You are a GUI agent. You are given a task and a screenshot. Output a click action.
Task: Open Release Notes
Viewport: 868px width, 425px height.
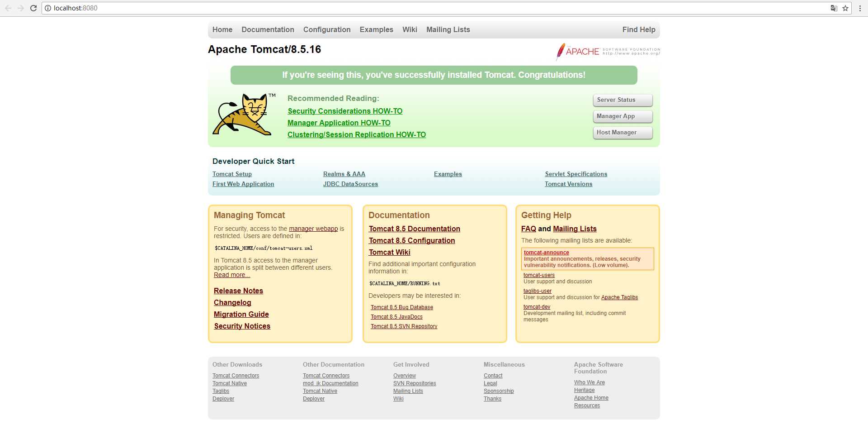(x=238, y=291)
